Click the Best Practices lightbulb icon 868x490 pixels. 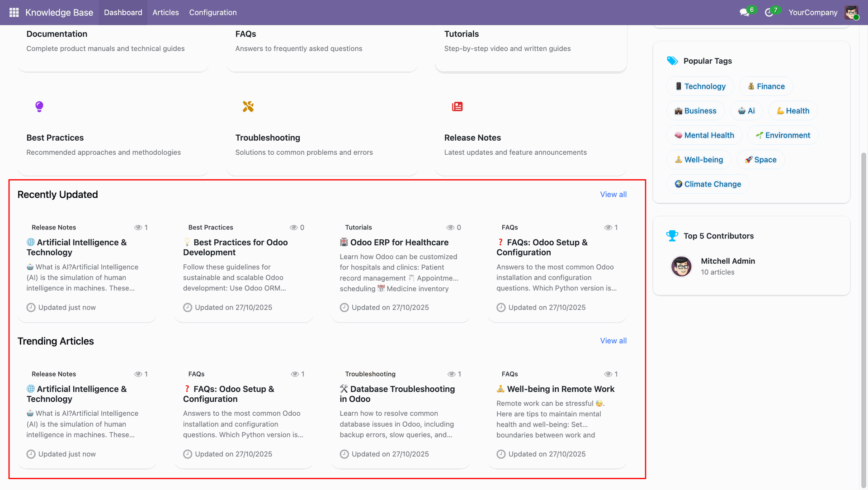coord(39,107)
